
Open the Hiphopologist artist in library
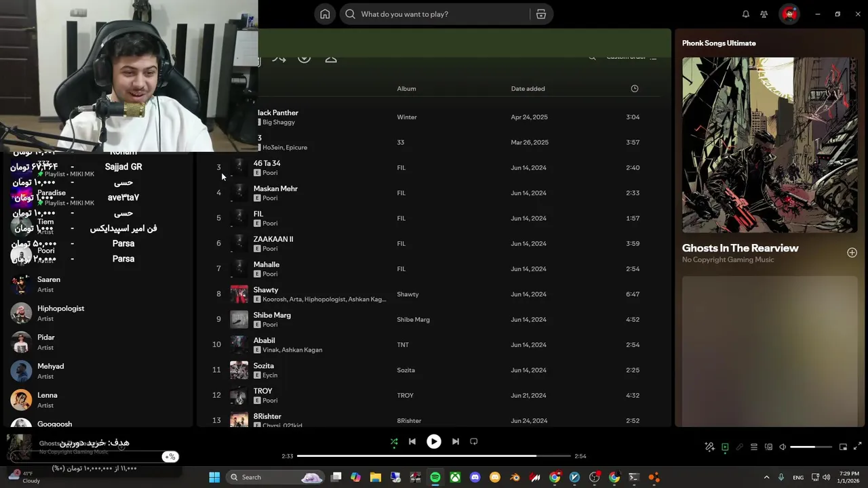[98, 313]
